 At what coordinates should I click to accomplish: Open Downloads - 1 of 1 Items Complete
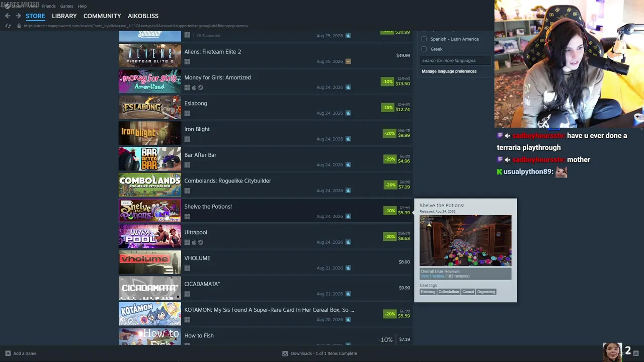pyautogui.click(x=319, y=353)
